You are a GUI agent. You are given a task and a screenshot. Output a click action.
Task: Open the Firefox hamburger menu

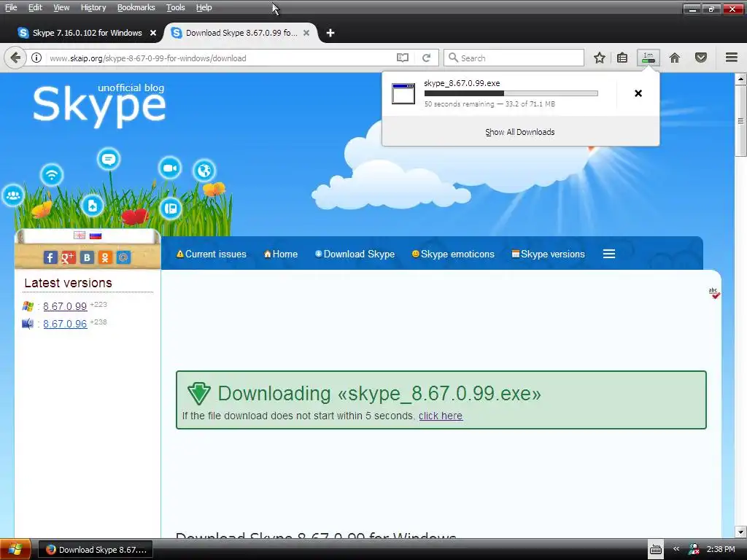coord(732,58)
